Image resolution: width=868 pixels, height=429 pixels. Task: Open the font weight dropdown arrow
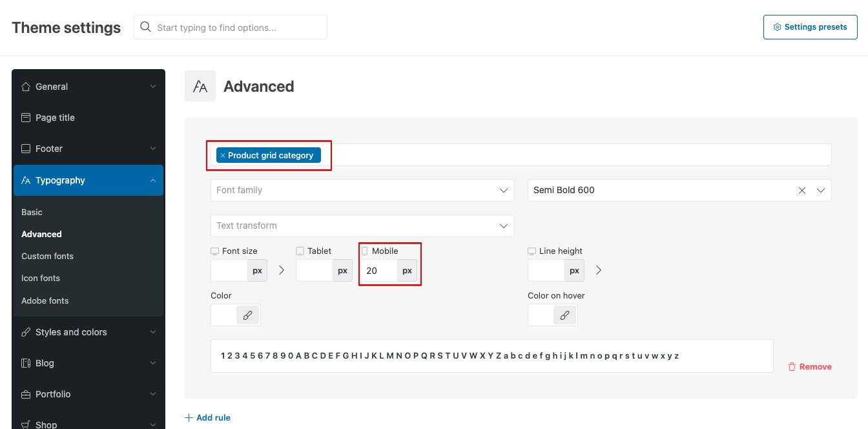coord(821,191)
